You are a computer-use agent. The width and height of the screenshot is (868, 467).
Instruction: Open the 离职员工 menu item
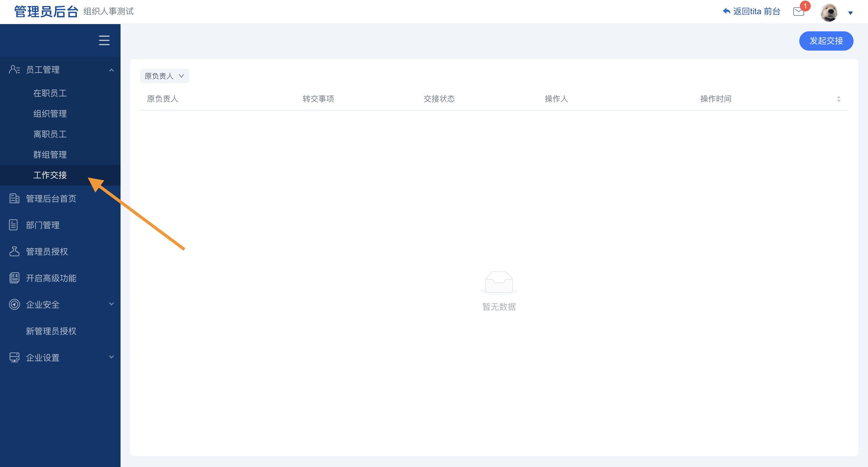point(50,134)
